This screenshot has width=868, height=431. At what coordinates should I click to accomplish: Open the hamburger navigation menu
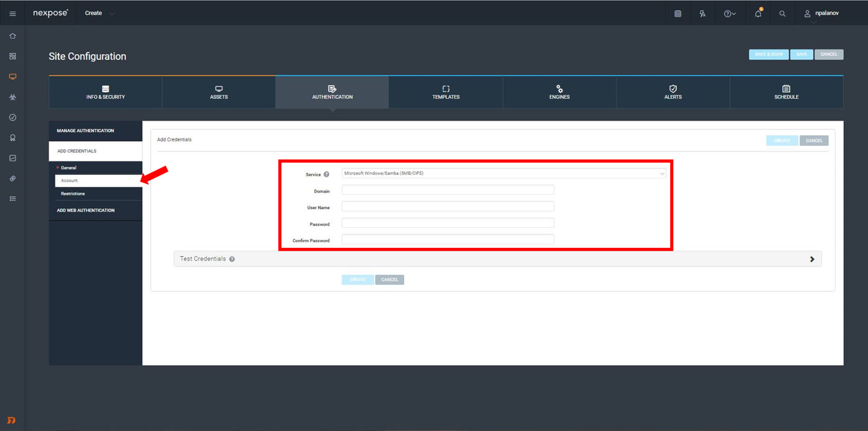click(x=13, y=13)
